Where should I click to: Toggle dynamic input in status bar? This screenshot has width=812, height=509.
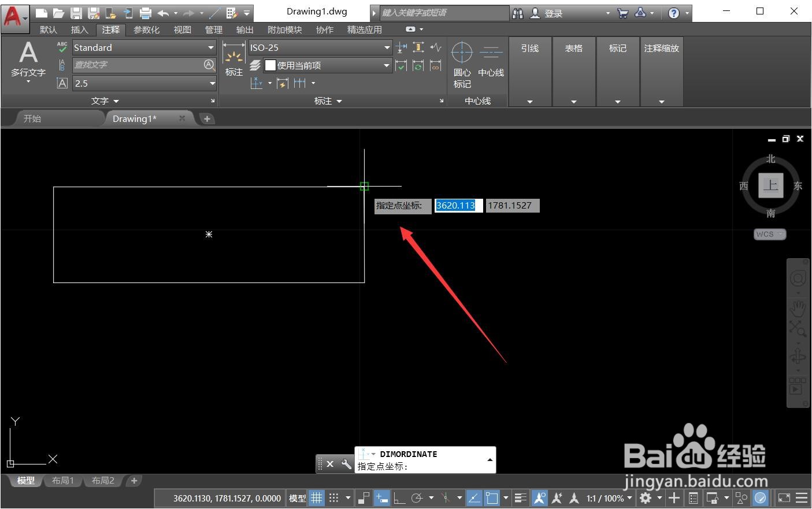pyautogui.click(x=382, y=497)
